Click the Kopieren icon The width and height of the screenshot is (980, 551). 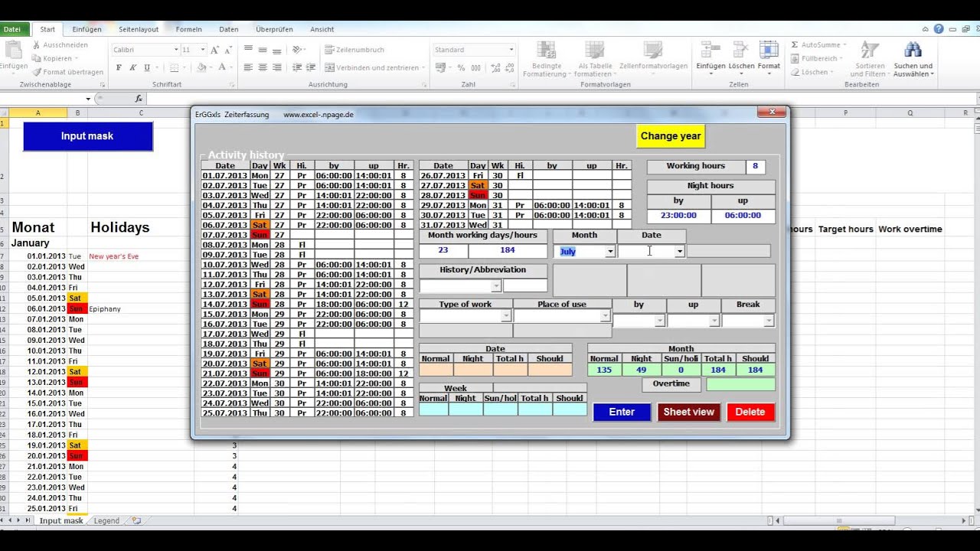point(36,58)
